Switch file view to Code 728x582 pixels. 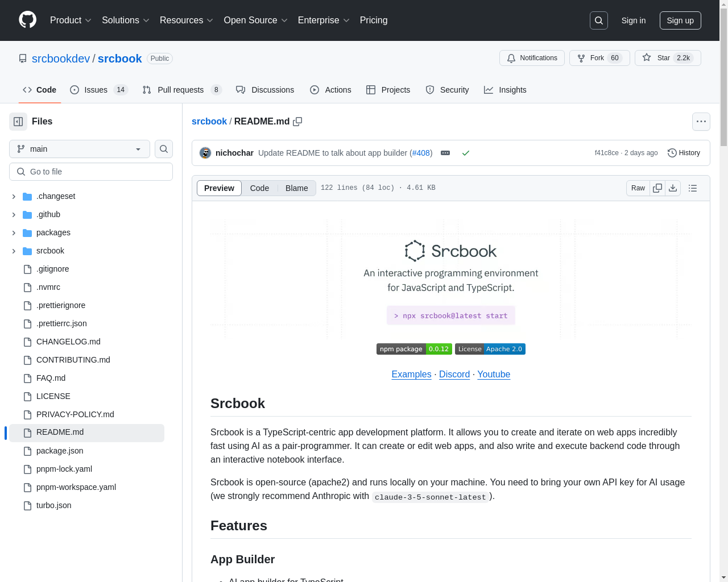point(259,188)
